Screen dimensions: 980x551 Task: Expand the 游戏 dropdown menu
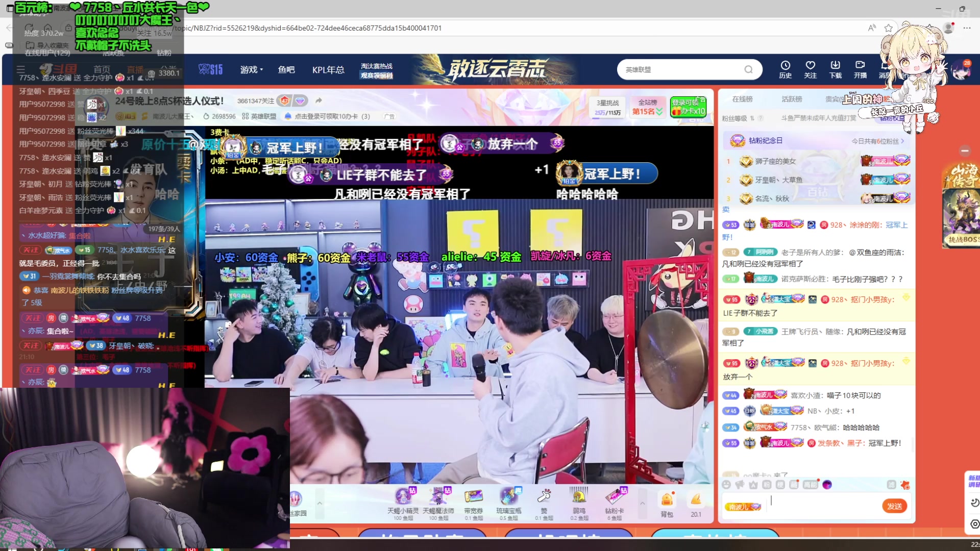(251, 69)
